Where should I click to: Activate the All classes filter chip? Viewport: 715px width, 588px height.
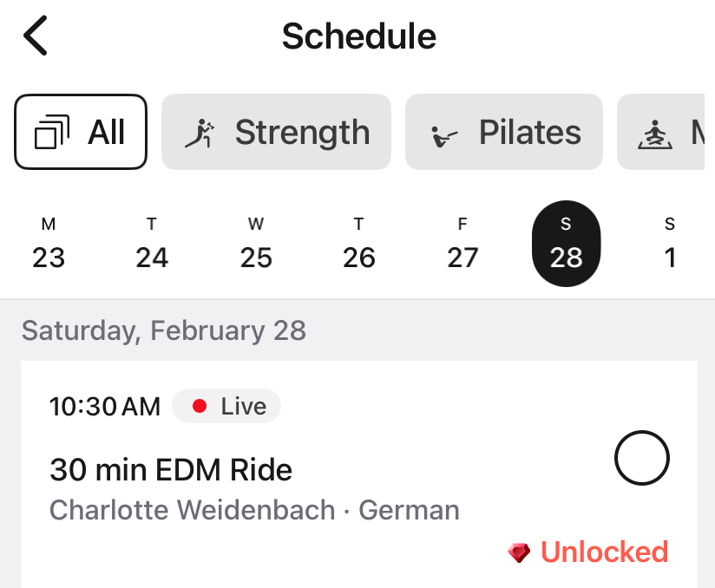point(81,130)
